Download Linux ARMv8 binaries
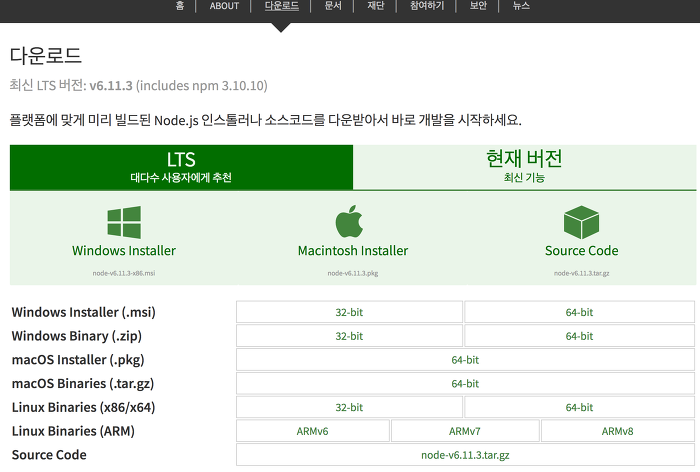The image size is (700, 472). tap(617, 431)
